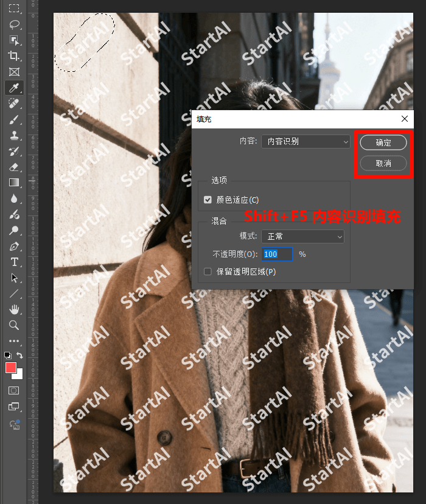426x504 pixels.
Task: Open the 内容 dropdown showing 内容识别
Action: tap(306, 142)
